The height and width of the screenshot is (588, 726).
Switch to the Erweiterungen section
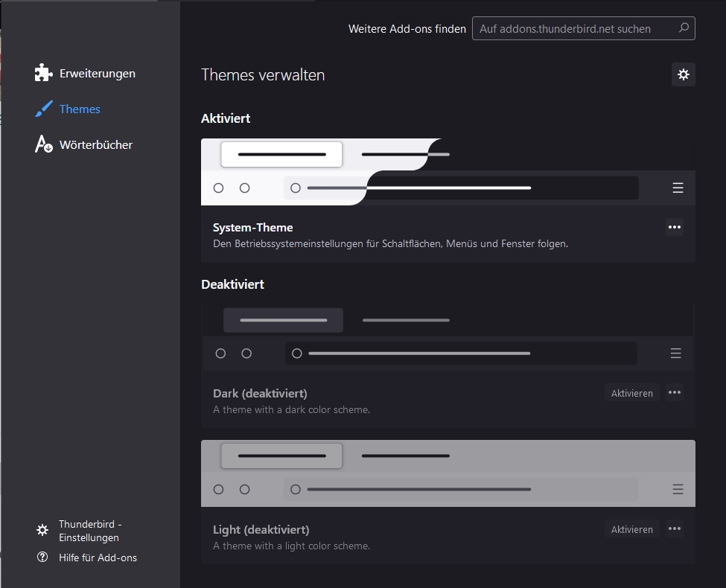click(x=97, y=74)
